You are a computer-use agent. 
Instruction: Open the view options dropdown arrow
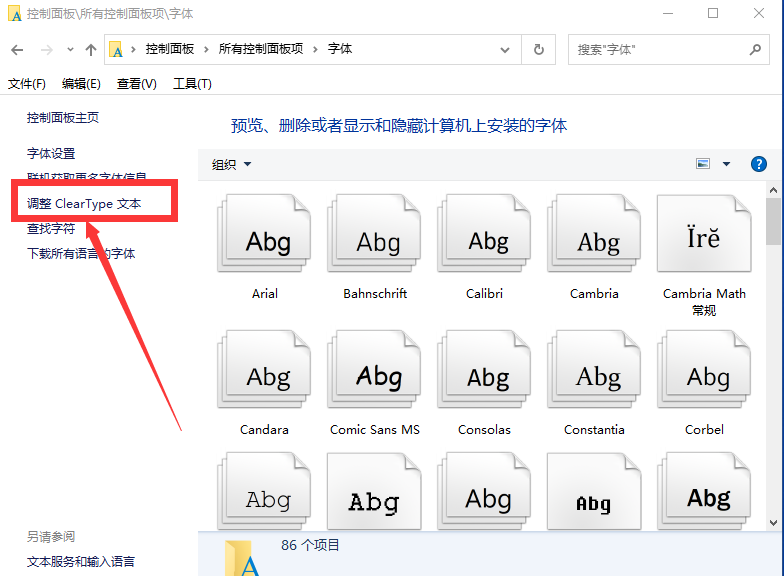click(727, 164)
